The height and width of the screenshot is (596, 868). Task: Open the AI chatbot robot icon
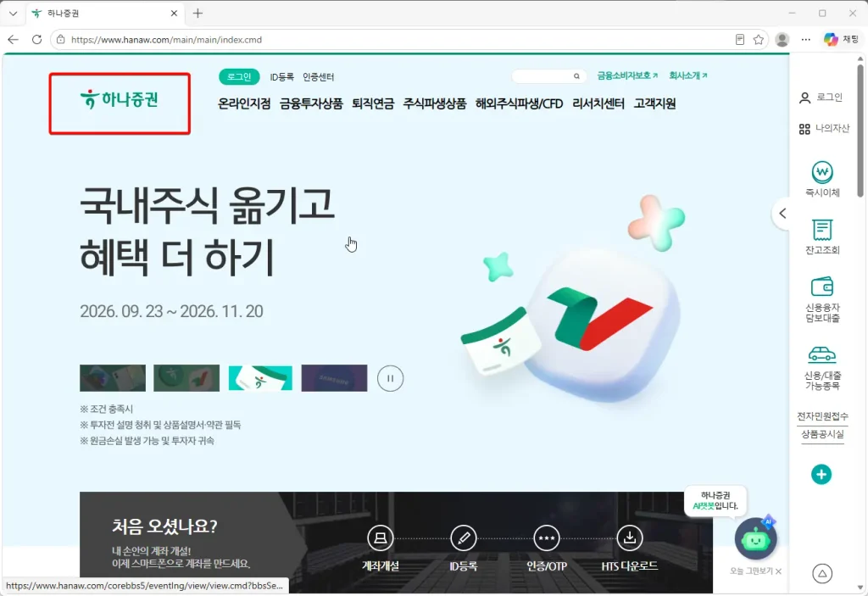point(755,538)
